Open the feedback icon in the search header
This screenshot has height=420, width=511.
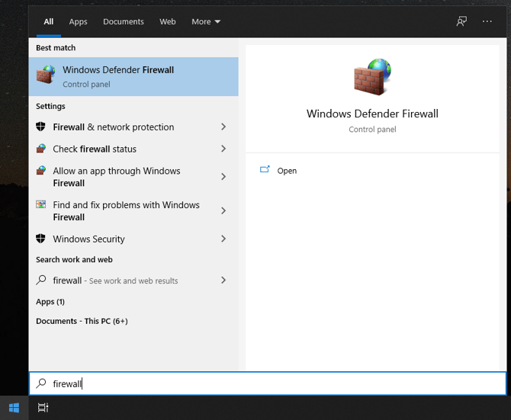[x=461, y=21]
